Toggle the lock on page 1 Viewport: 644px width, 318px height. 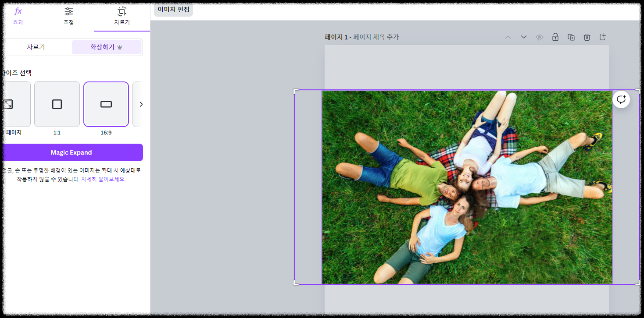(555, 37)
